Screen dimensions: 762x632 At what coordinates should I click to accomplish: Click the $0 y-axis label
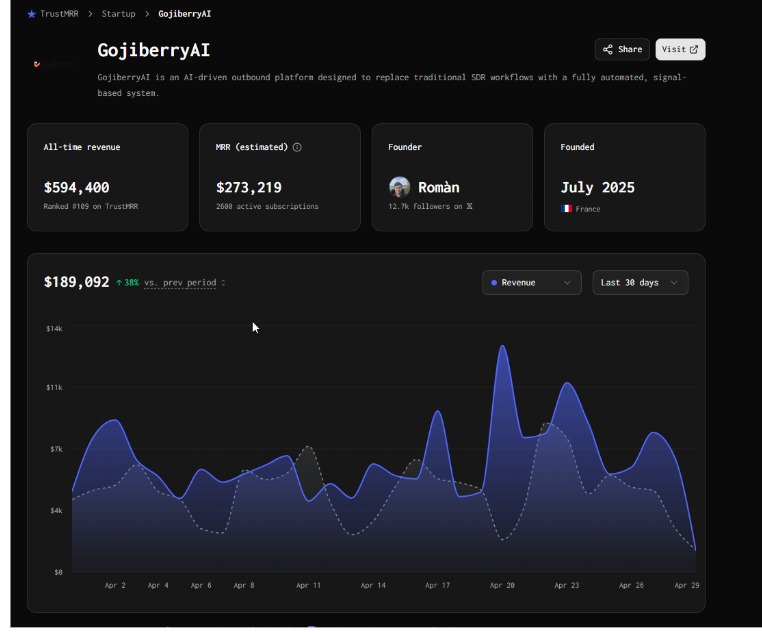coord(58,572)
